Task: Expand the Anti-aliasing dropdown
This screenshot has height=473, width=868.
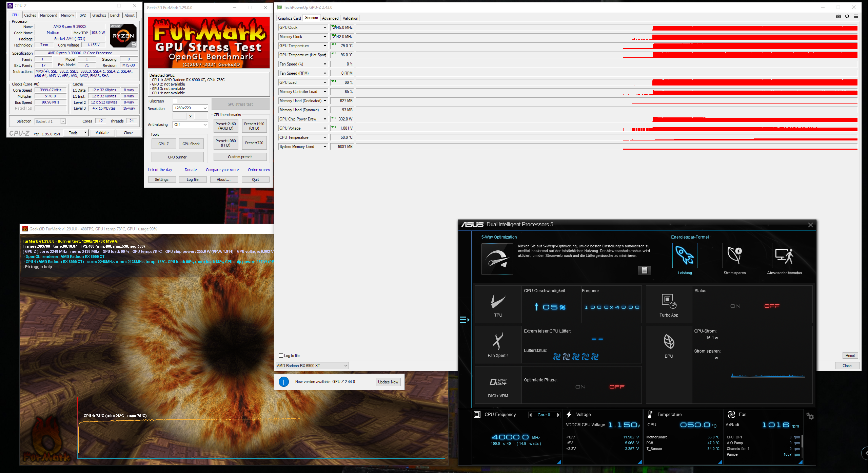Action: pos(190,125)
